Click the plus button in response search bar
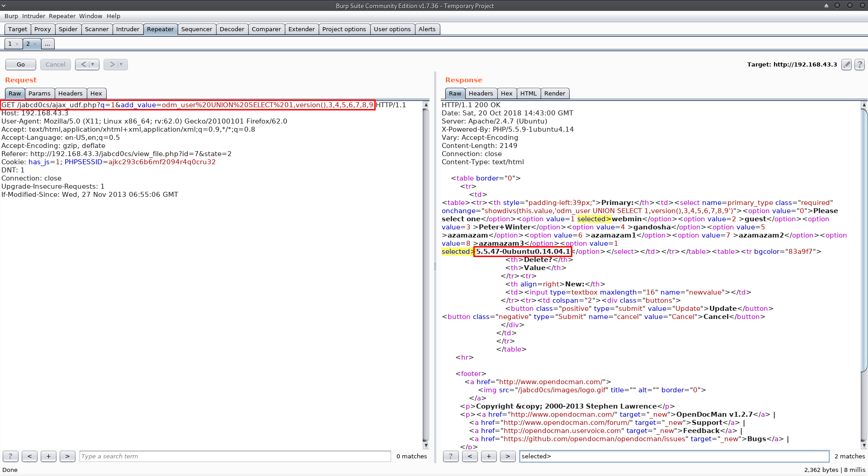 pyautogui.click(x=489, y=456)
